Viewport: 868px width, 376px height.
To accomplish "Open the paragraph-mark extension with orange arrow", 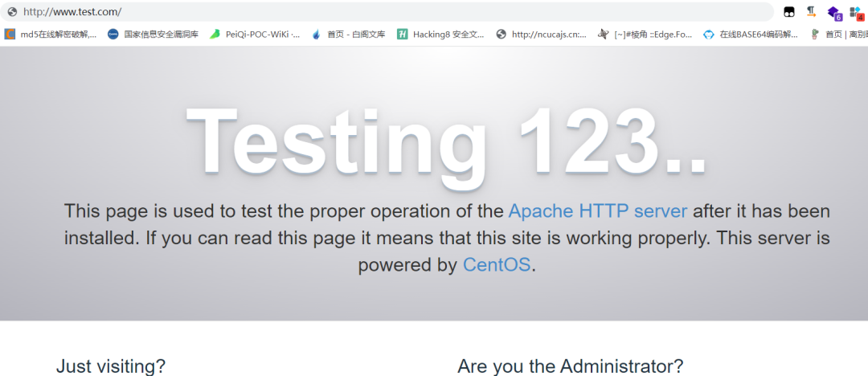I will [x=811, y=11].
